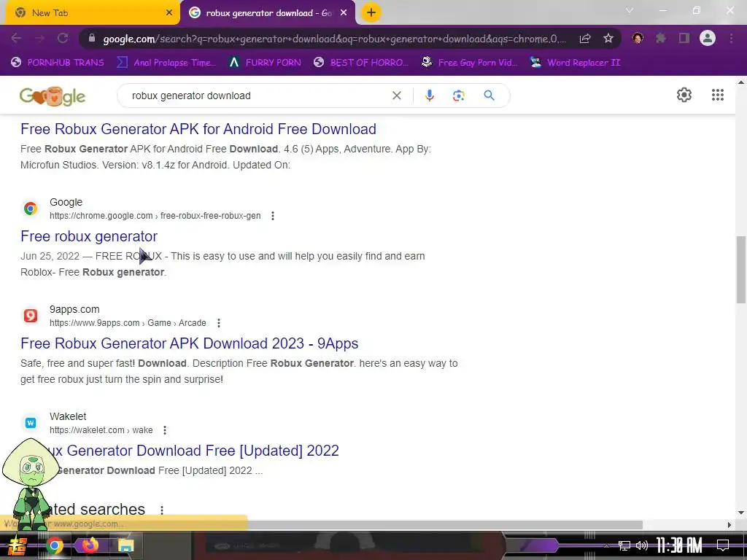
Task: Click the page scroll-up arrow
Action: tap(741, 82)
